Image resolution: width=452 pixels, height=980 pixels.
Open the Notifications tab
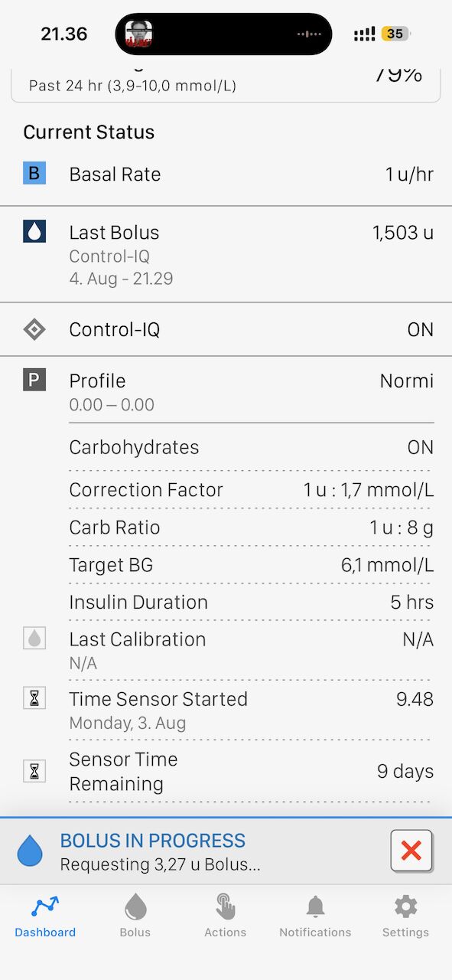[x=315, y=916]
